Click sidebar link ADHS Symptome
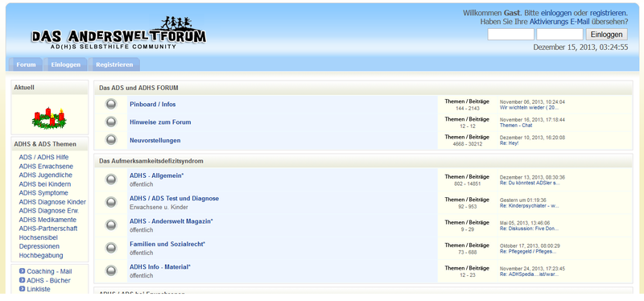 point(43,193)
